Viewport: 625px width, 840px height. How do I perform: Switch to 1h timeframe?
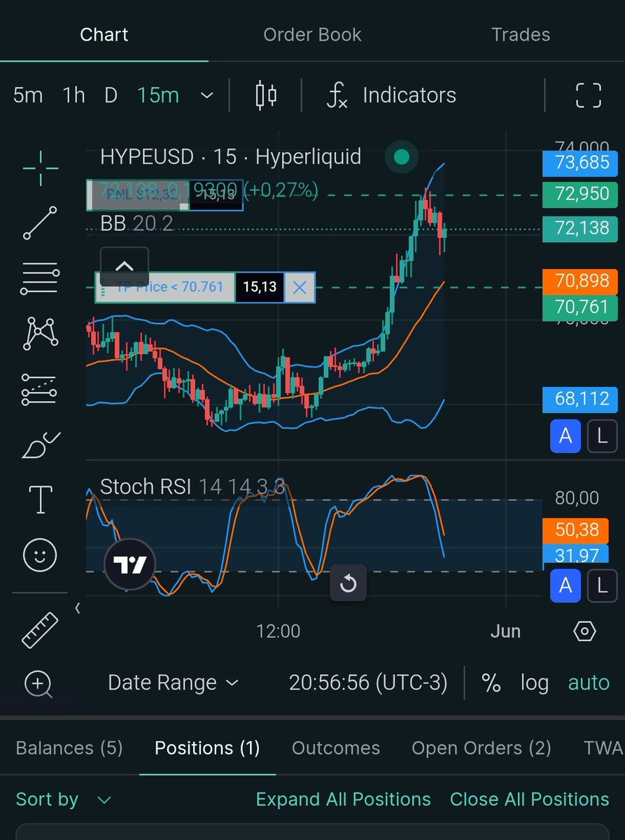point(73,95)
